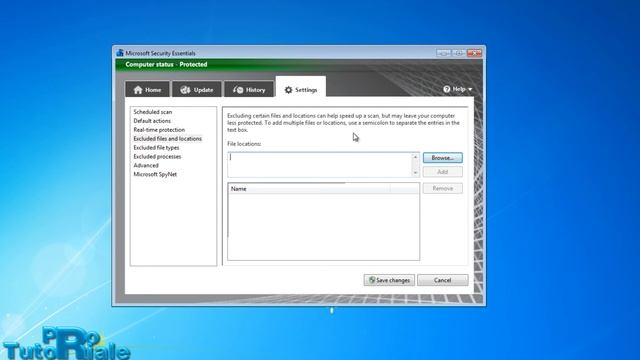
Task: Click the file locations scrollbar up arrow
Action: point(415,157)
